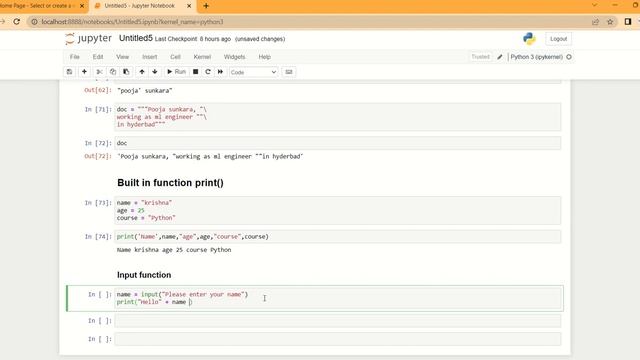Open the Cell menu
640x360 pixels.
pos(176,57)
